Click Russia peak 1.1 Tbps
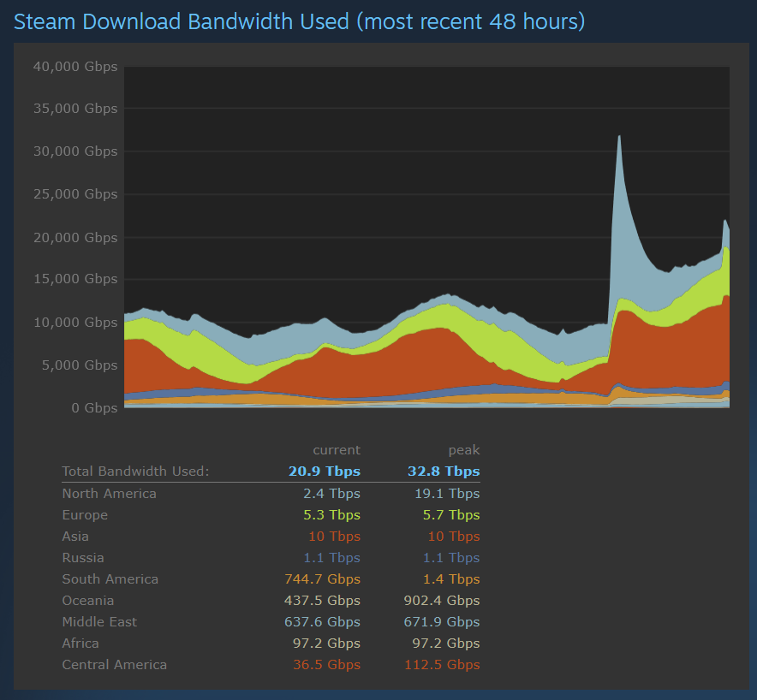The width and height of the screenshot is (757, 700). coord(451,558)
